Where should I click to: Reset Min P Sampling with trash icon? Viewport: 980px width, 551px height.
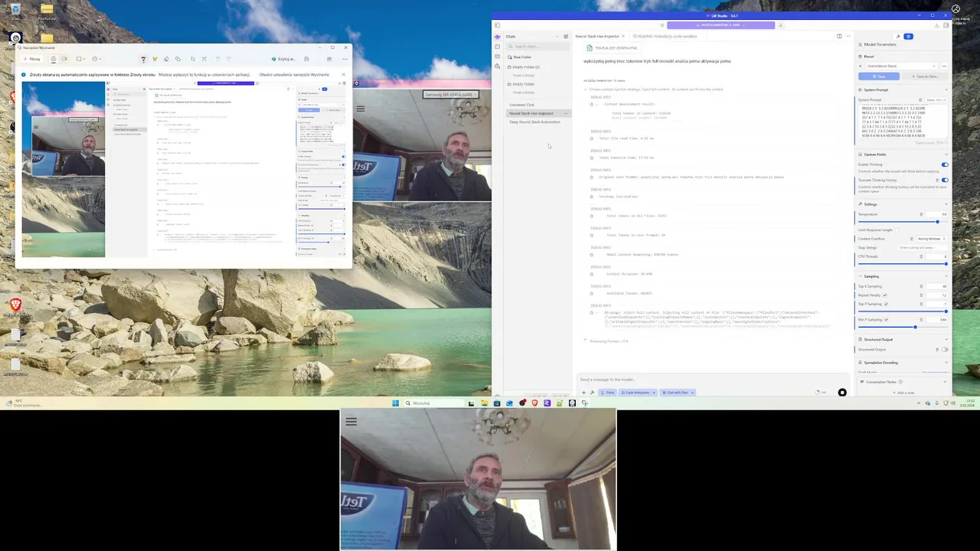pos(921,320)
